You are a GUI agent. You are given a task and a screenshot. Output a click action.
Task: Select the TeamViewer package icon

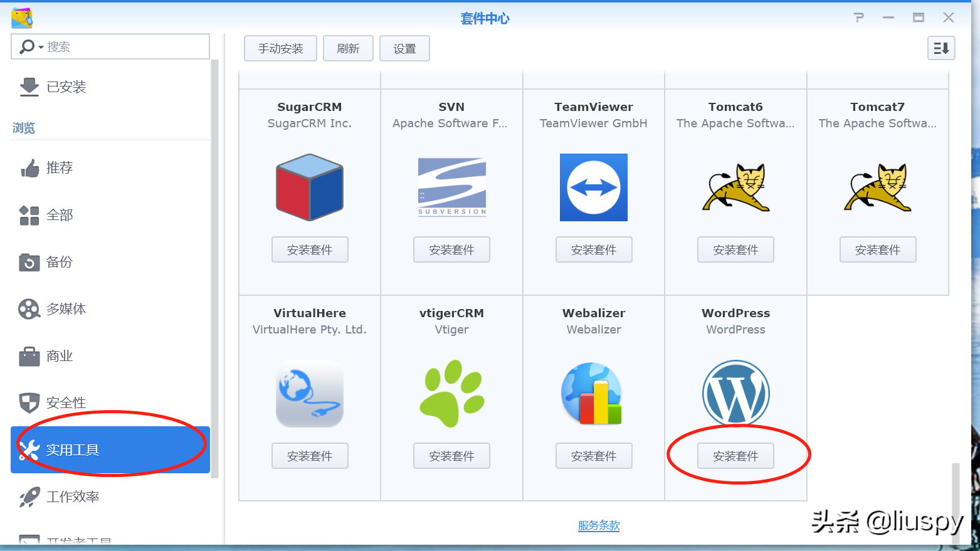click(x=593, y=187)
